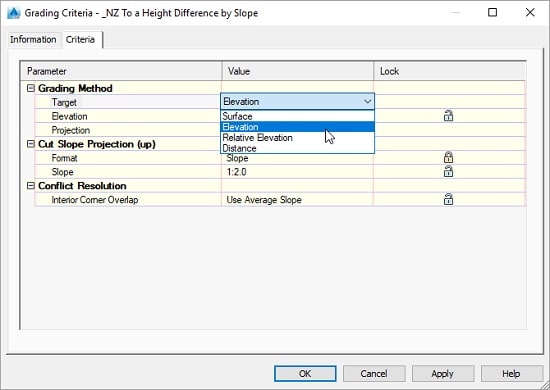The image size is (550, 390).
Task: Click the Cut Slope Projection (up) heading
Action: point(96,144)
